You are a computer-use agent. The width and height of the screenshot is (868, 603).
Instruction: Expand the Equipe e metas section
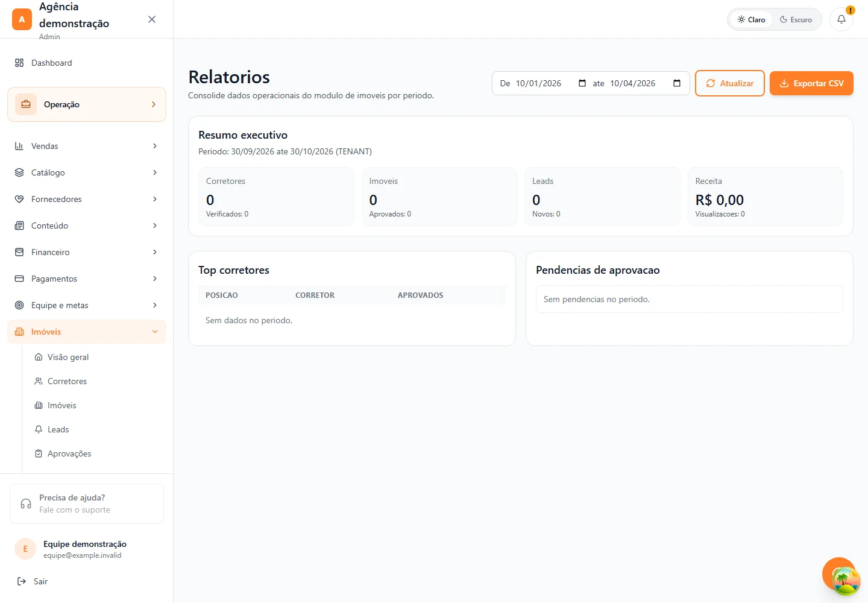click(87, 305)
